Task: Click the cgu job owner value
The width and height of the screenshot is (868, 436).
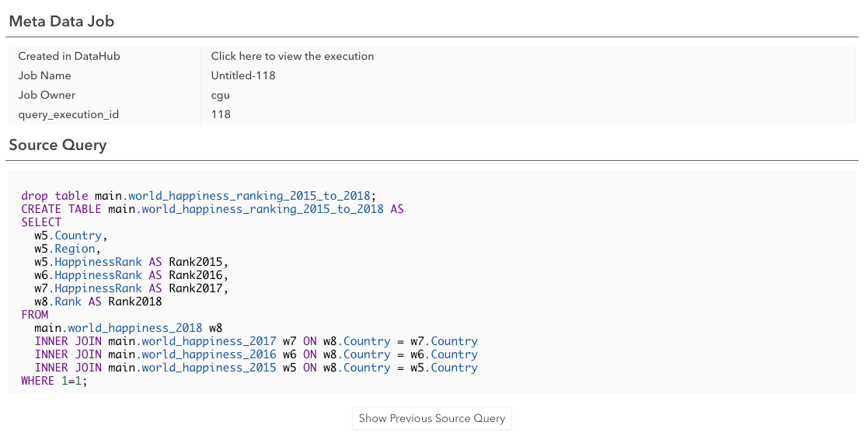Action: 221,95
